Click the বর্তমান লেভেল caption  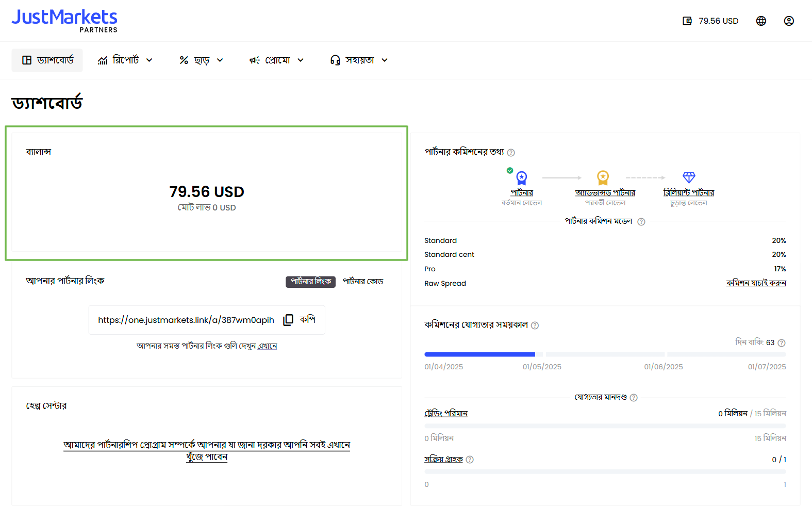pyautogui.click(x=522, y=203)
